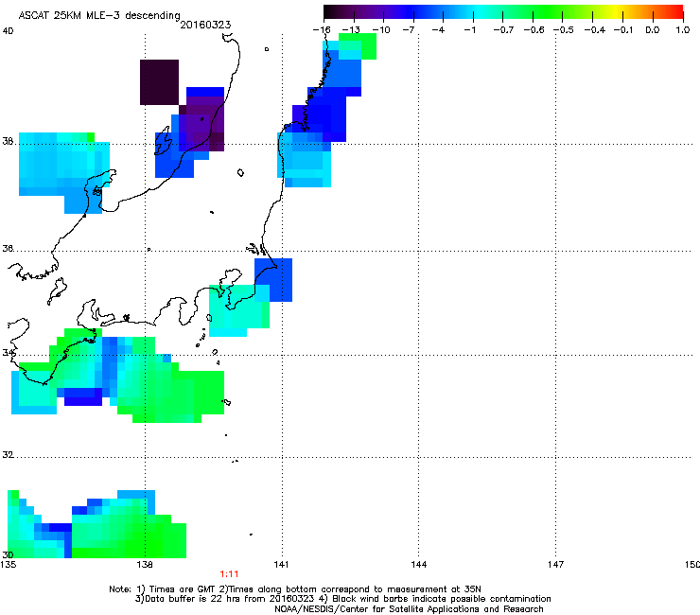
Task: Click the longitude label '135'
Action: (x=8, y=565)
